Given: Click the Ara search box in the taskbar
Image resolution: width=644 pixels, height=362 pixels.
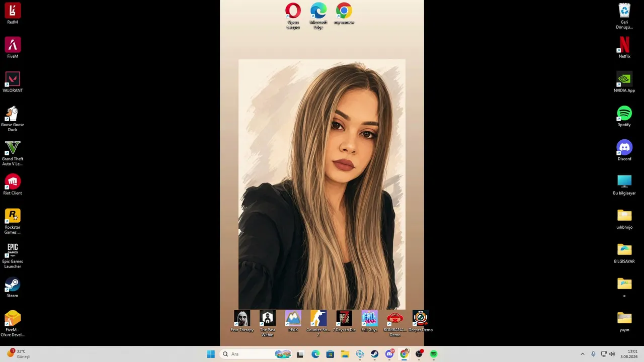Looking at the screenshot, I should click(x=257, y=354).
